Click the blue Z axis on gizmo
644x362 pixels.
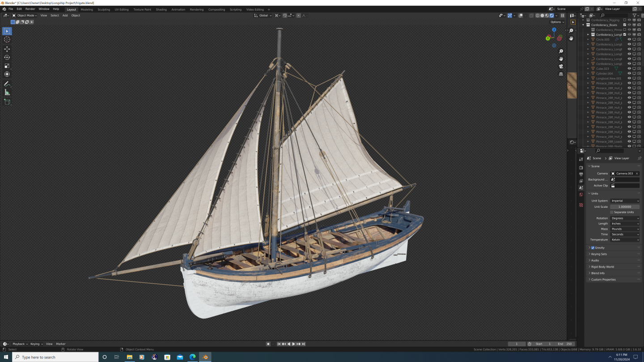click(x=554, y=30)
